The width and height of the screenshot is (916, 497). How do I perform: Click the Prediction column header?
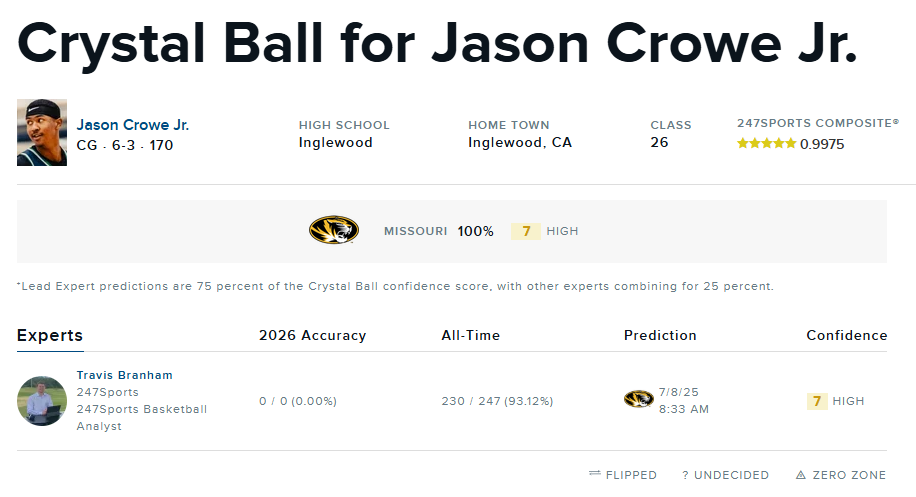(660, 335)
